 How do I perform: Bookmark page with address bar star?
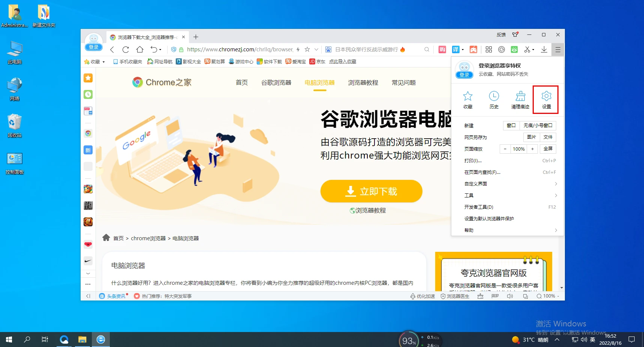point(307,49)
